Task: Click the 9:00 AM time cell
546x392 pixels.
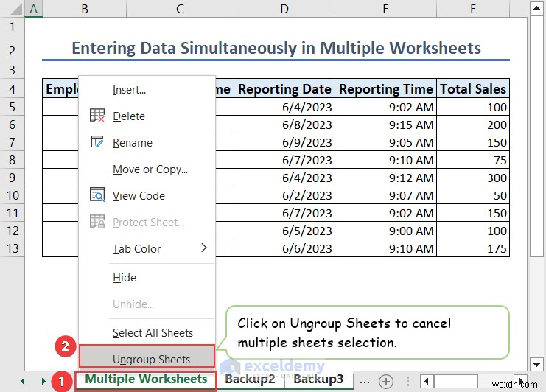Action: [385, 231]
